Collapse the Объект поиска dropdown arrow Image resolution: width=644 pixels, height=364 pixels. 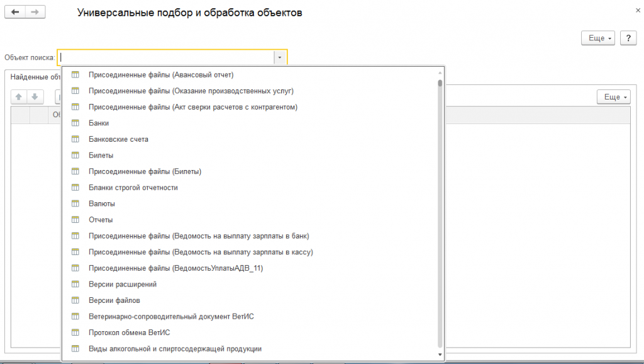pos(280,57)
